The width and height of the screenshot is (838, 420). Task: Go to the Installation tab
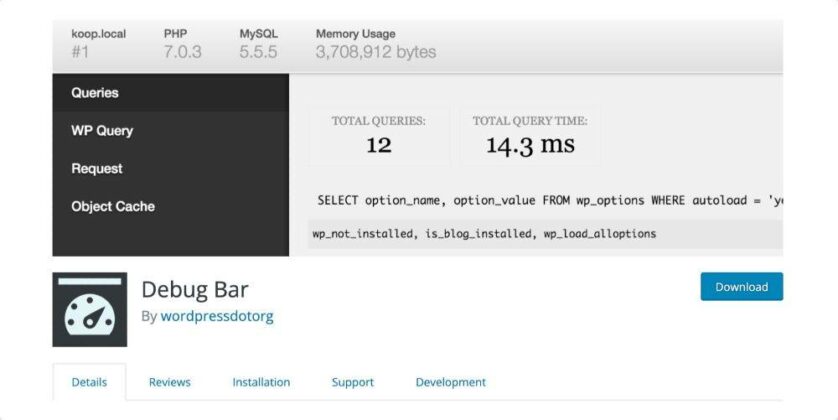tap(261, 382)
